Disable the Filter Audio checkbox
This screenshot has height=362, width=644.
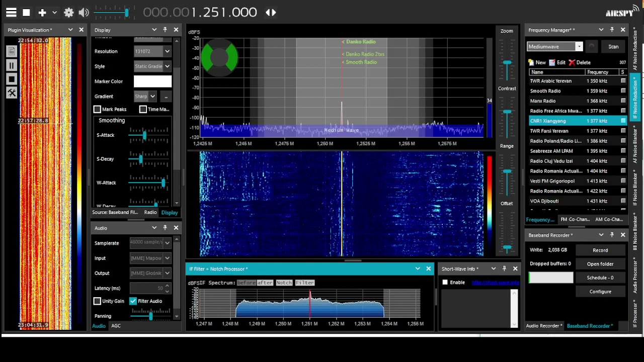[x=133, y=301]
